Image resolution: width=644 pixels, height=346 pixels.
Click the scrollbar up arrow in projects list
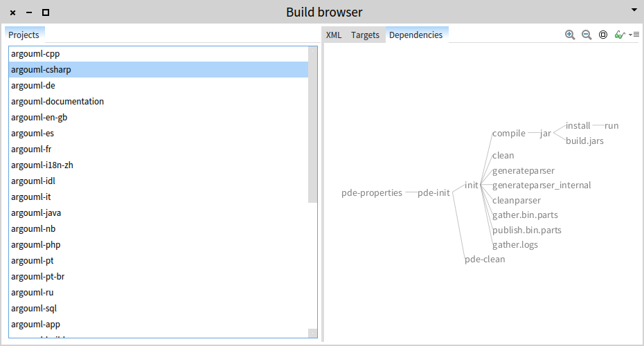[x=312, y=51]
